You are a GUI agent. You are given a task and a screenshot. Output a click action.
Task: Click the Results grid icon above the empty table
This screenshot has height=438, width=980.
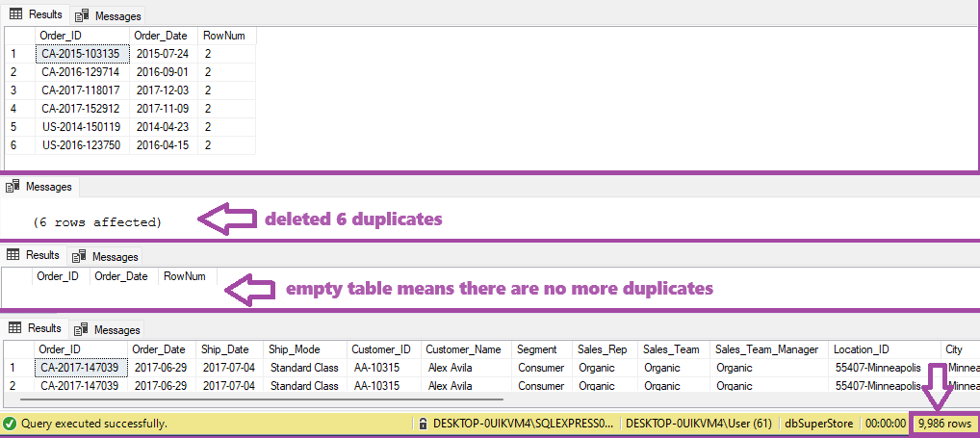[x=13, y=255]
